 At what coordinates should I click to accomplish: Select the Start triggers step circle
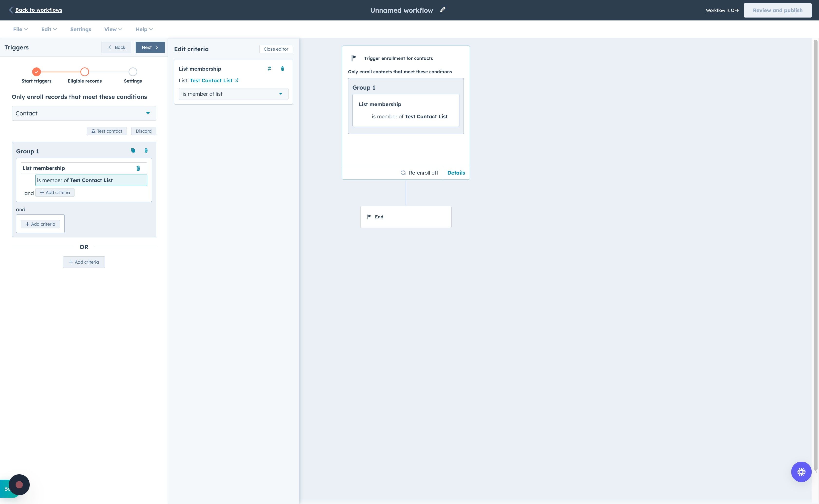click(36, 72)
